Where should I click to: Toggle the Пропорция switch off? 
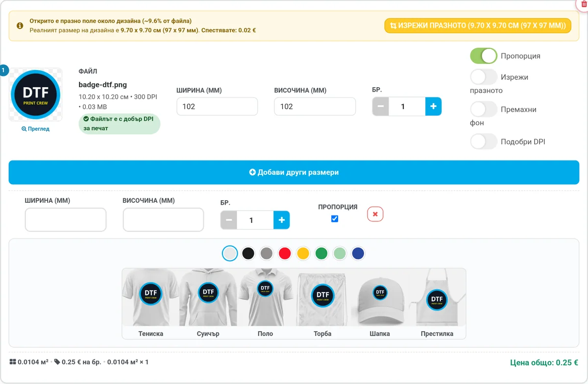pos(484,56)
